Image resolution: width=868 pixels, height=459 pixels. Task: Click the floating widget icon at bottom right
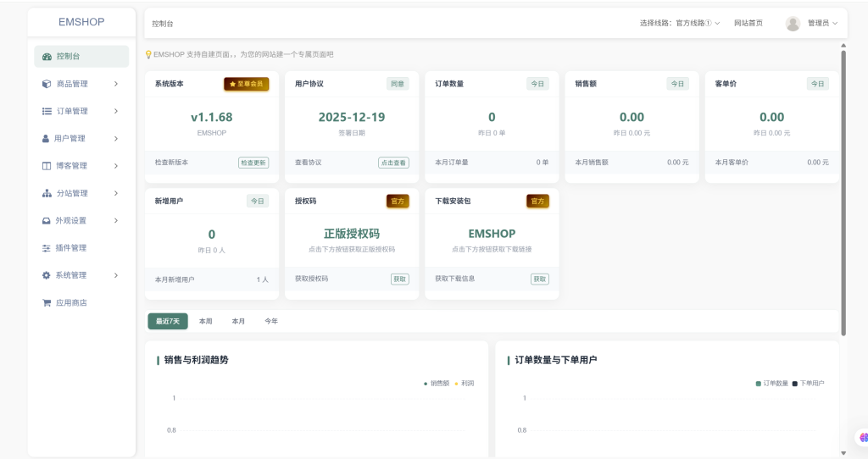pos(863,438)
